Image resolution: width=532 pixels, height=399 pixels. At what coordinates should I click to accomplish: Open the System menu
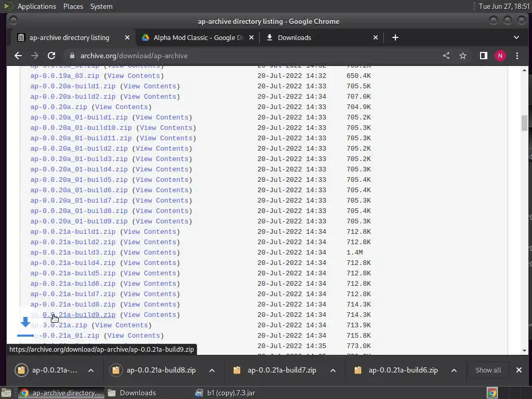[101, 6]
